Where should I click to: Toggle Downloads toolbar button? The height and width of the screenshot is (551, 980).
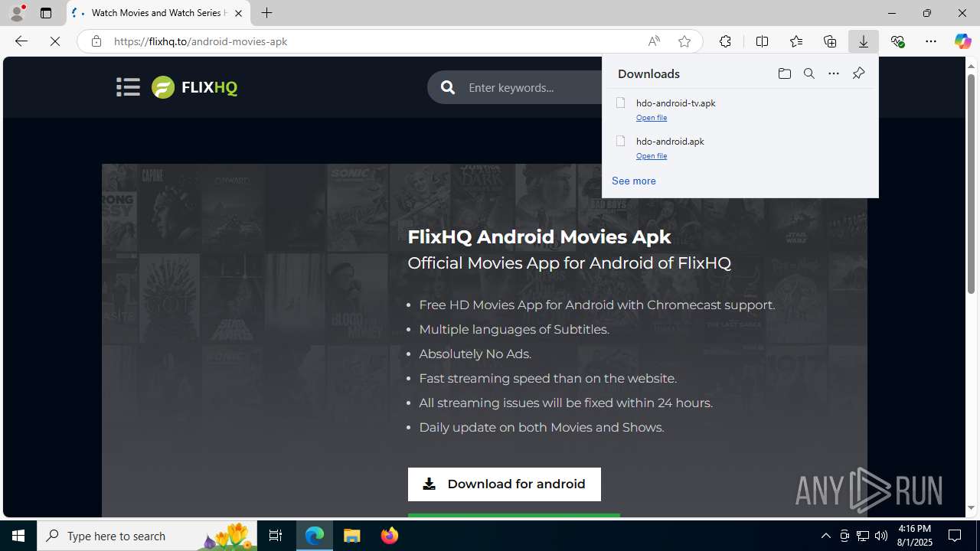(x=863, y=41)
